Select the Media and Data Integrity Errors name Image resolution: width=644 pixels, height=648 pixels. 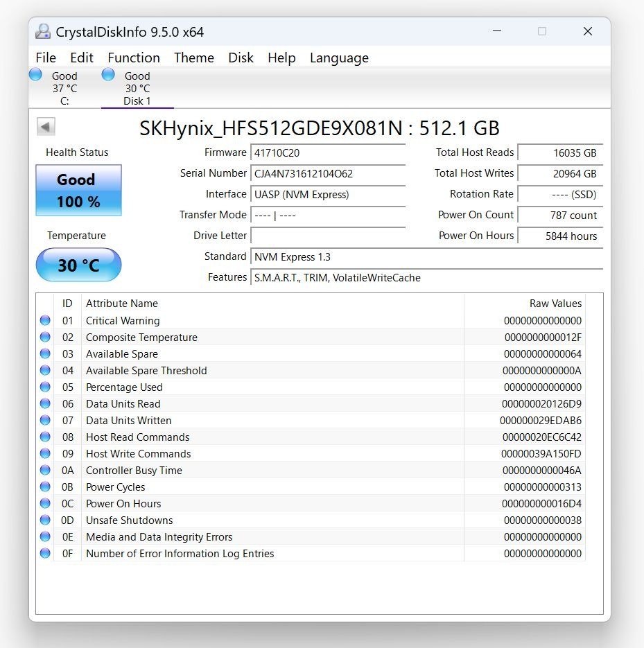[159, 537]
